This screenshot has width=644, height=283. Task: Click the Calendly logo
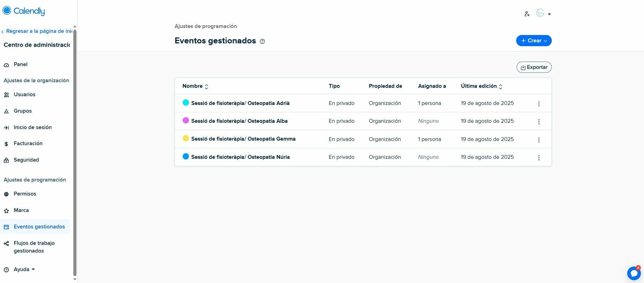pos(24,11)
